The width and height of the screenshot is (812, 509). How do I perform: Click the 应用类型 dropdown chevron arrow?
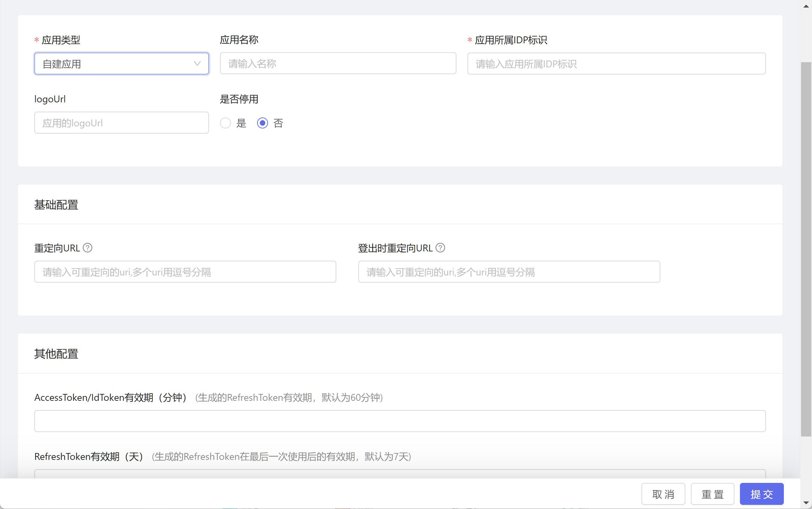(197, 64)
